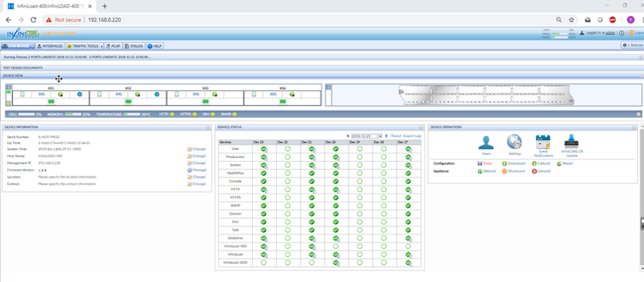Collapse the Running Testcase banner
The image size is (644, 282).
(641, 57)
